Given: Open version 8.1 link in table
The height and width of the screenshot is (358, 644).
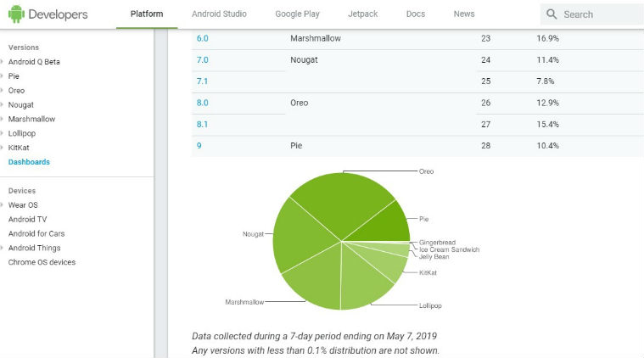Looking at the screenshot, I should pyautogui.click(x=202, y=124).
